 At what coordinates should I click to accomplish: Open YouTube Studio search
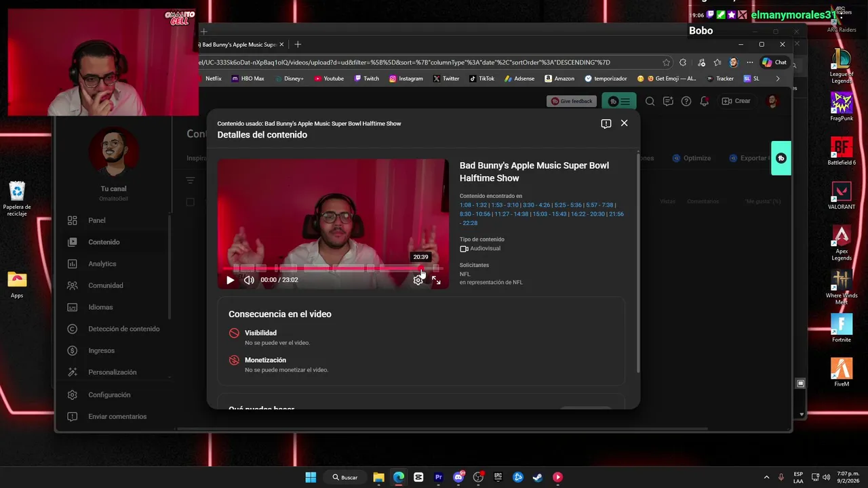pyautogui.click(x=650, y=101)
